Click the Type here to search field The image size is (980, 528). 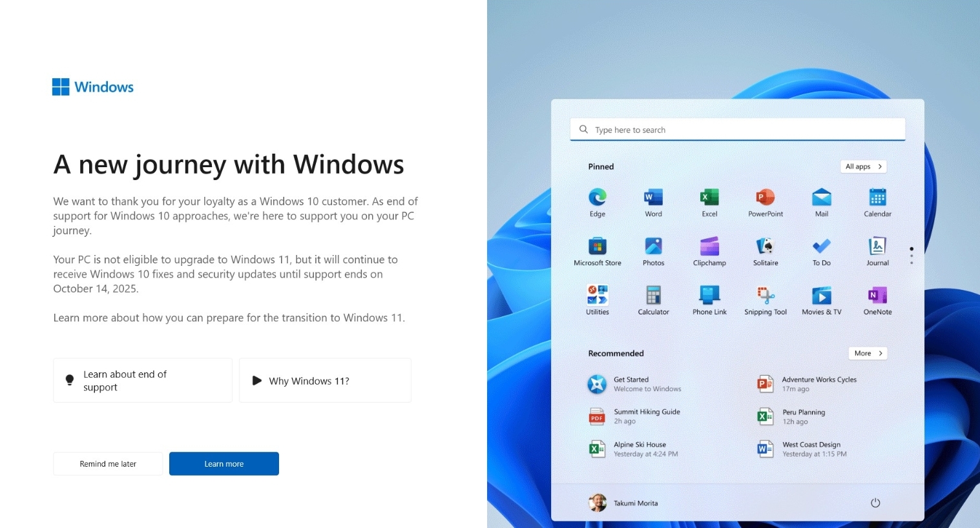(738, 129)
